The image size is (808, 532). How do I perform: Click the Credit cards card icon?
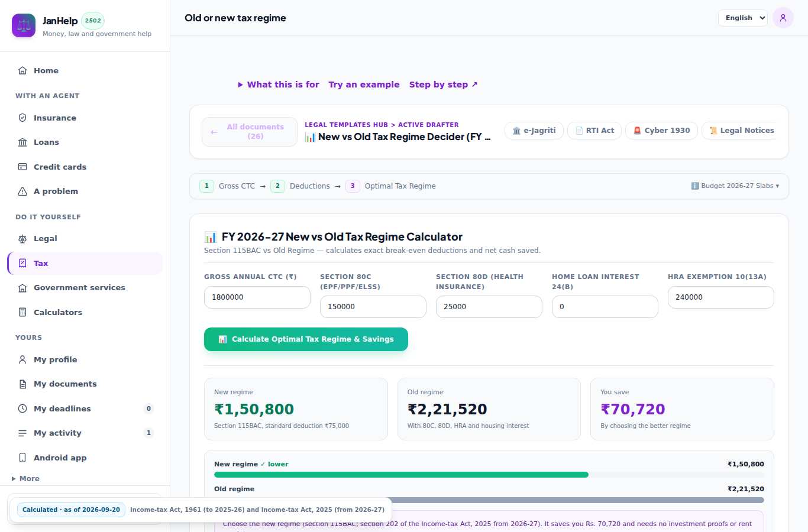[22, 167]
